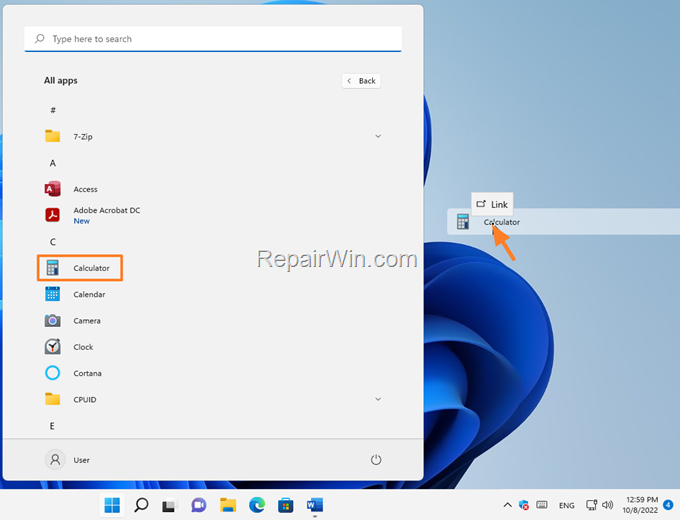Click the Calendar label text
The width and height of the screenshot is (680, 520).
tap(89, 294)
